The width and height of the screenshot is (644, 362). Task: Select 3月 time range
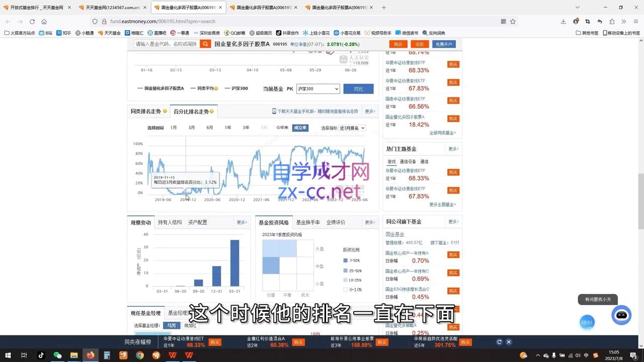(192, 128)
